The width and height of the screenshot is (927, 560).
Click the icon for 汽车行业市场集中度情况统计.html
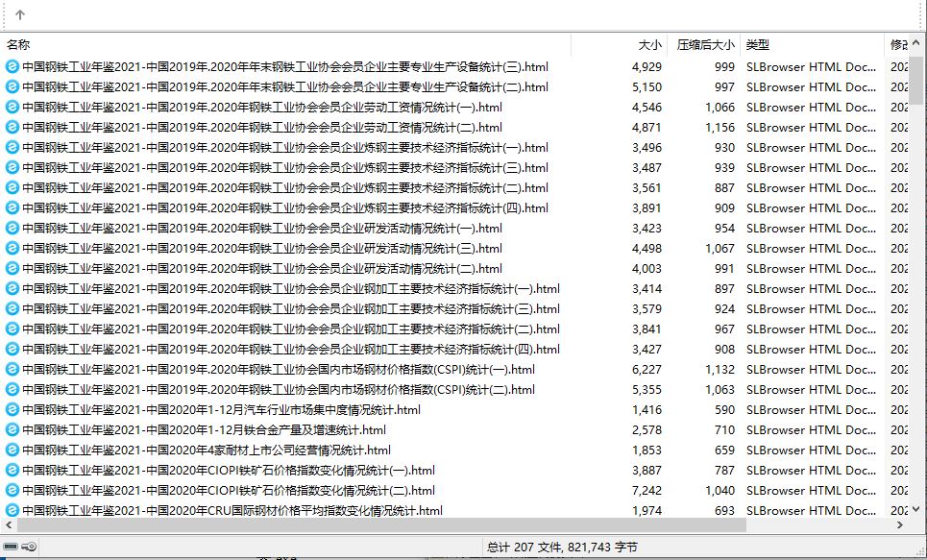click(12, 409)
